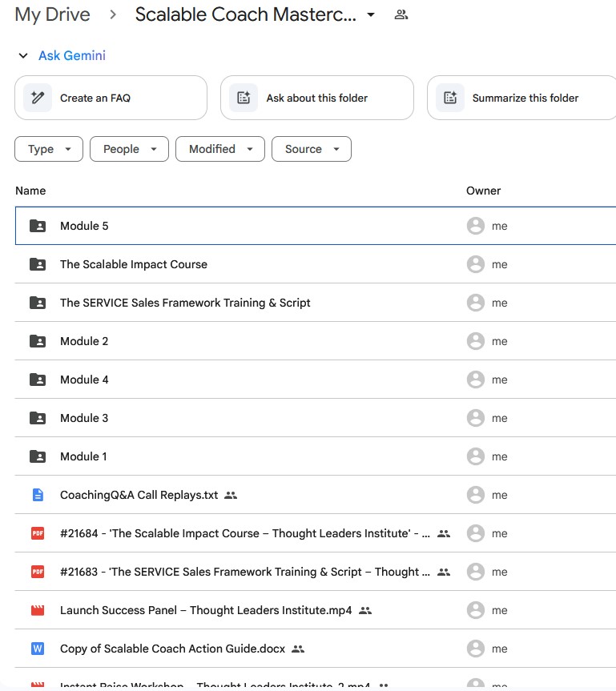This screenshot has height=691, width=616.
Task: Open the Type filter dropdown
Action: (x=49, y=149)
